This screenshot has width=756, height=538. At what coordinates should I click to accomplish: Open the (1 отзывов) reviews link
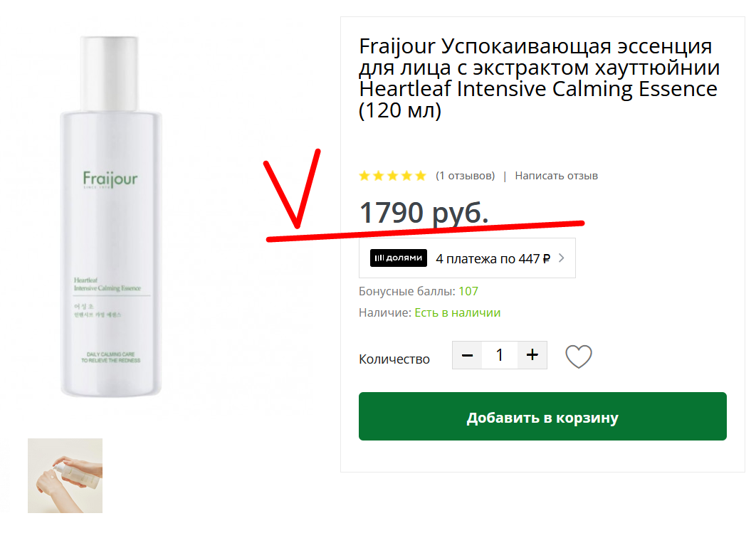point(466,176)
